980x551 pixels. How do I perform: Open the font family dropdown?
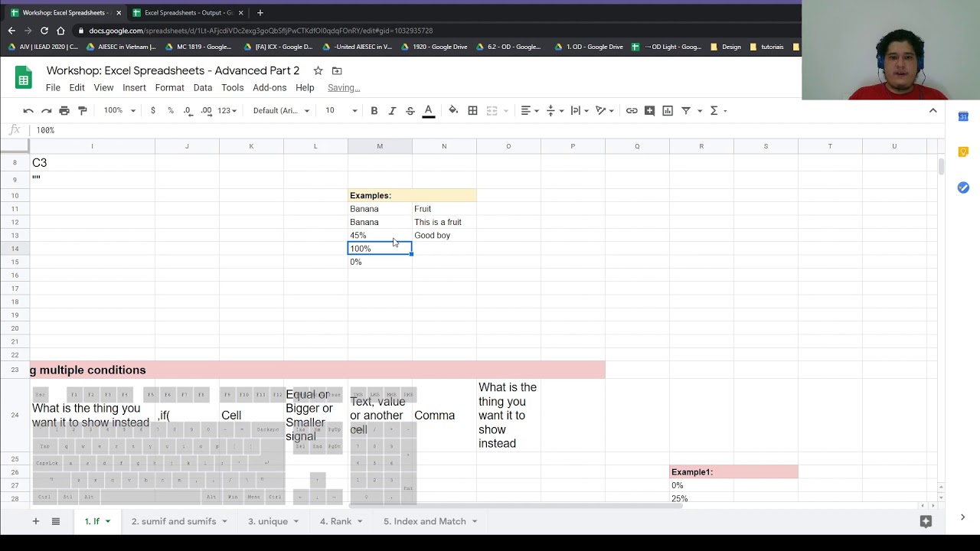coord(281,111)
